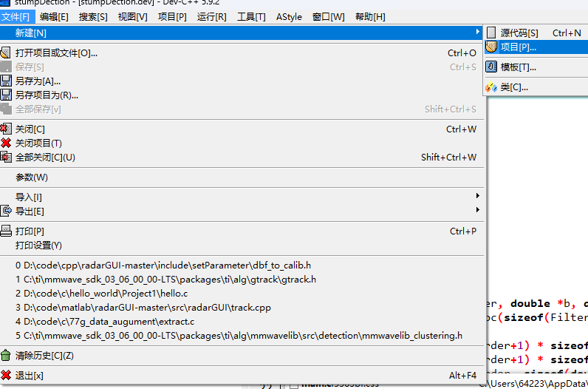Choose 另存为[A]... menu entry

pyautogui.click(x=242, y=81)
